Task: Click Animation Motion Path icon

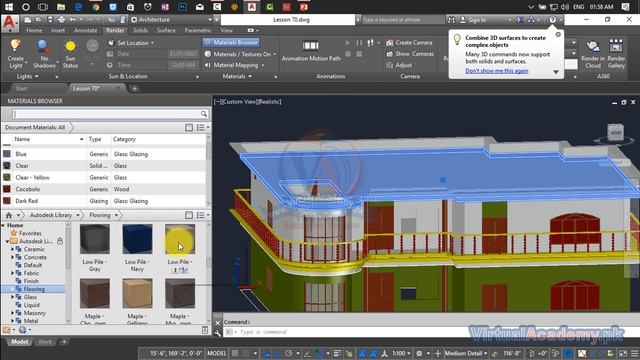Action: (311, 46)
